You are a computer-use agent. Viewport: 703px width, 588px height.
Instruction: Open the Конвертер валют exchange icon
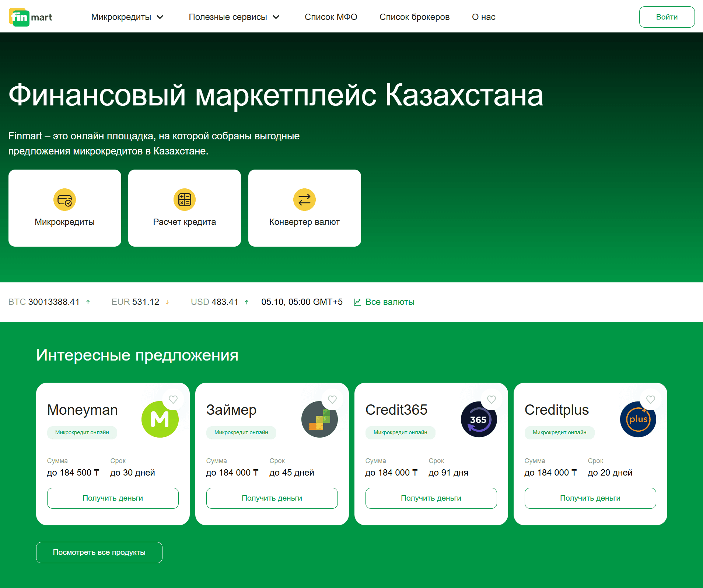tap(304, 199)
